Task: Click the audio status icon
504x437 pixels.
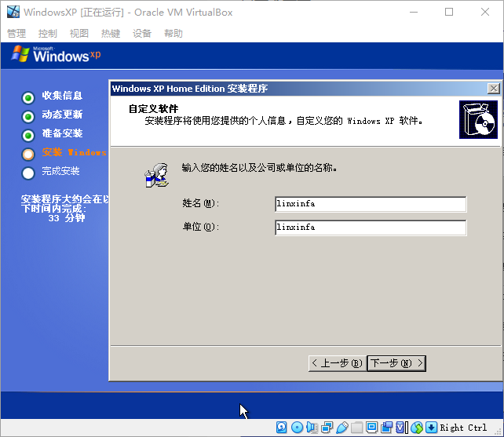Action: (312, 428)
